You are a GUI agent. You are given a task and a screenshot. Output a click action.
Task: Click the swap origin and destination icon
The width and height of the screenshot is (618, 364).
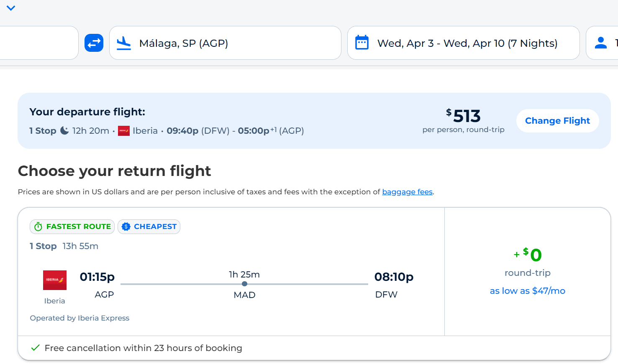click(x=94, y=43)
